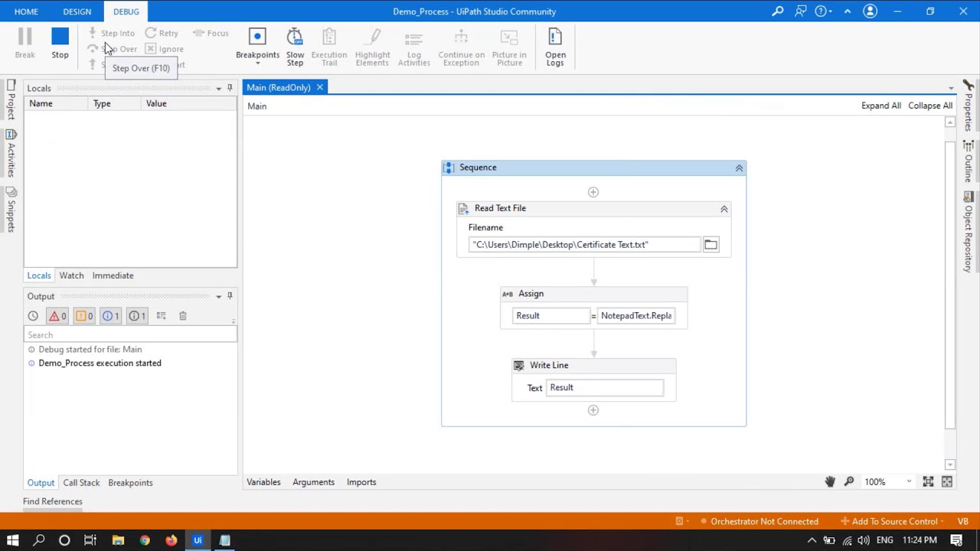This screenshot has width=980, height=551.
Task: Enable the pan hand tool
Action: pyautogui.click(x=830, y=481)
